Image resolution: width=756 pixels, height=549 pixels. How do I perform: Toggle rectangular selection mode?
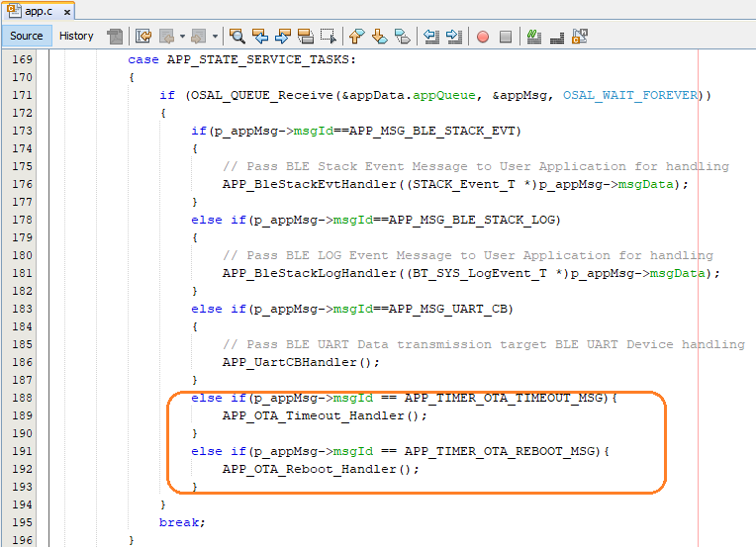coord(329,37)
